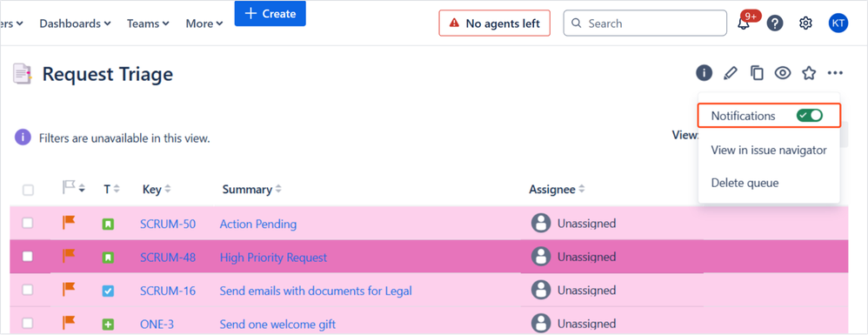The width and height of the screenshot is (868, 335).
Task: Tick the checkbox for SCRUM-50
Action: [27, 223]
